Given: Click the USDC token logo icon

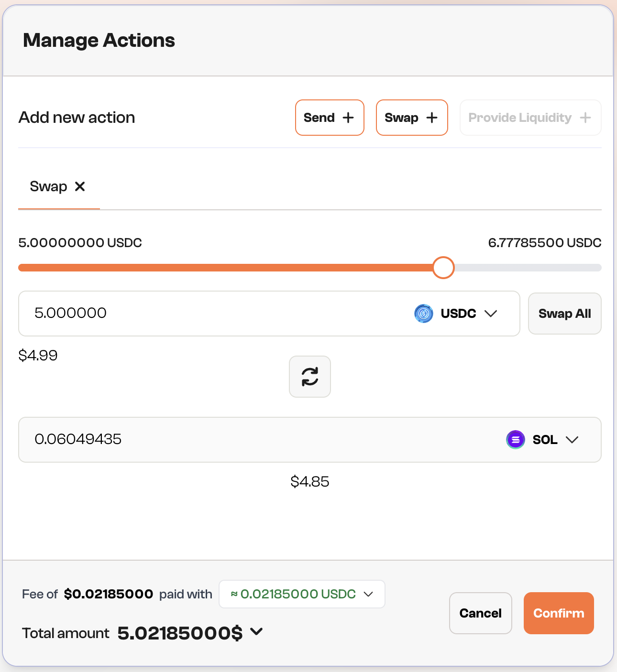Looking at the screenshot, I should pyautogui.click(x=423, y=314).
